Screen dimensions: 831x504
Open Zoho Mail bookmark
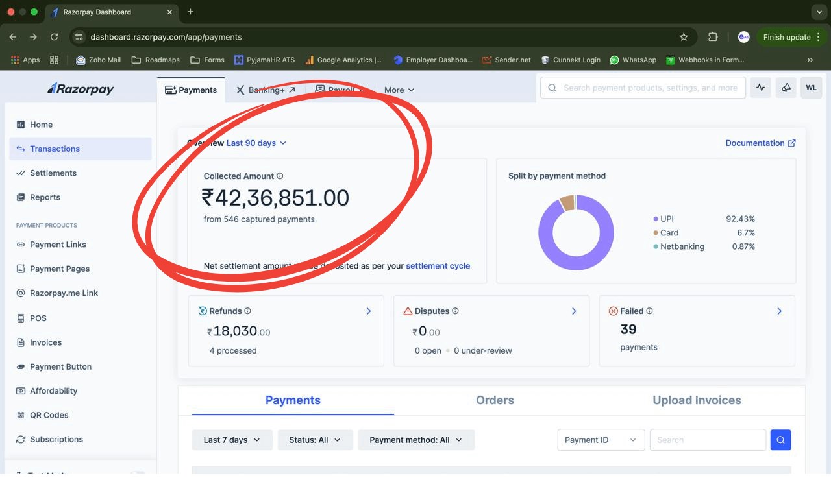98,60
